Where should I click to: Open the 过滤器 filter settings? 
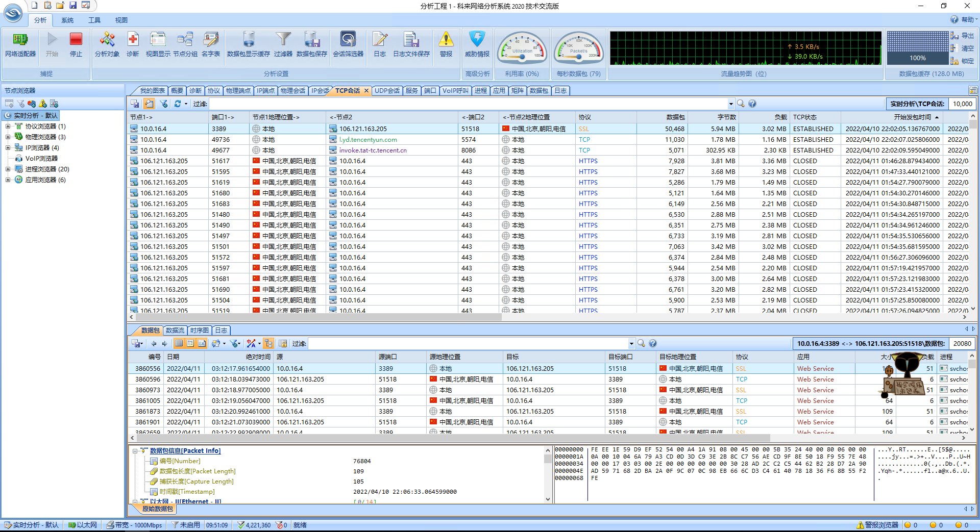pyautogui.click(x=283, y=44)
